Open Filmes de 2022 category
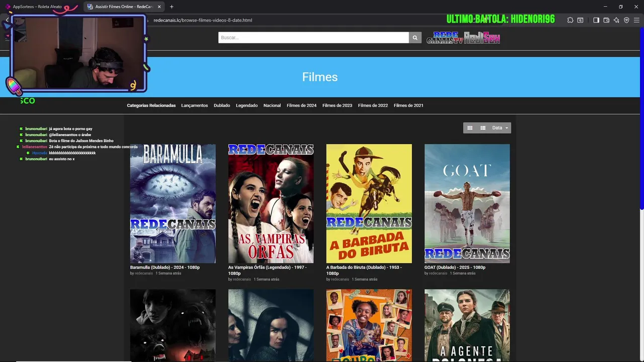Image resolution: width=644 pixels, height=362 pixels. click(373, 106)
